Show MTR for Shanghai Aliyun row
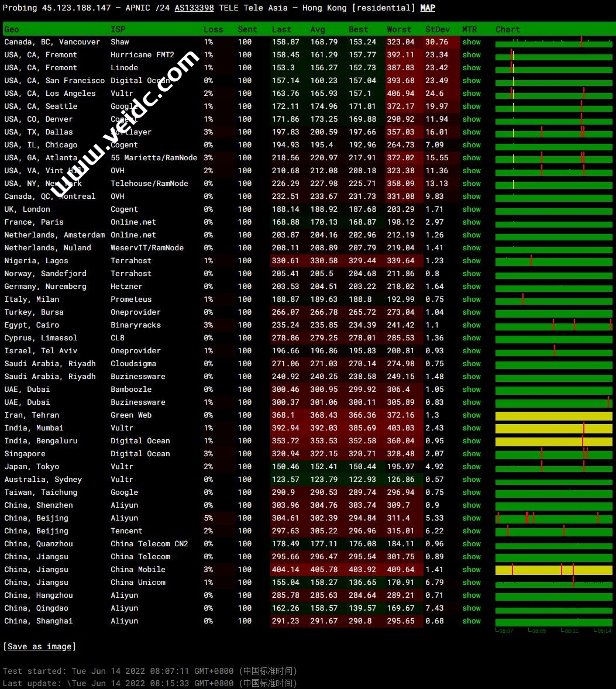616x689 pixels. point(472,621)
